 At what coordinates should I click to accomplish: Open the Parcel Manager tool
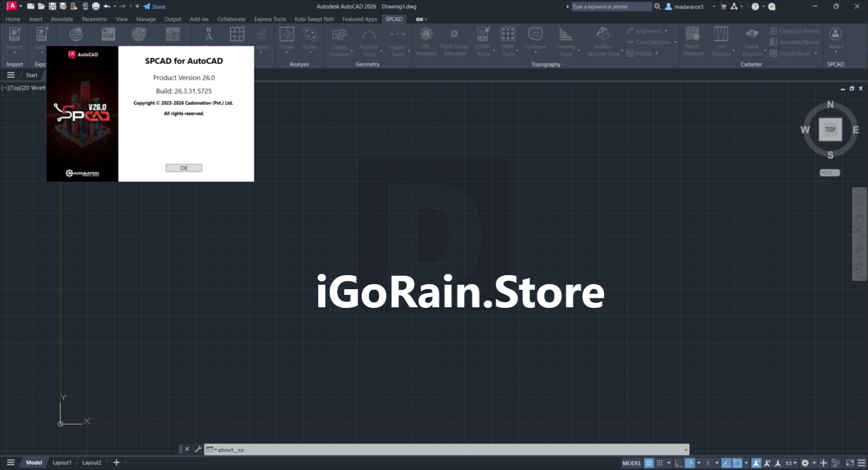point(693,41)
